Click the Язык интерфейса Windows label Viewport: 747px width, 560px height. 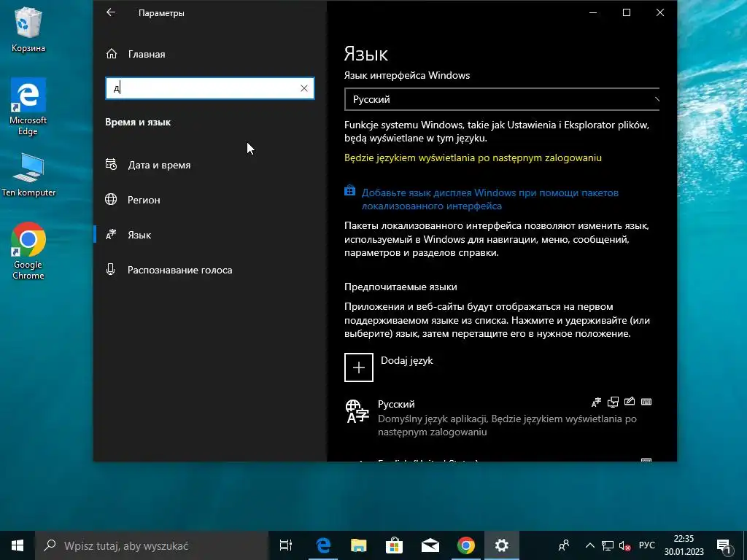pos(407,75)
